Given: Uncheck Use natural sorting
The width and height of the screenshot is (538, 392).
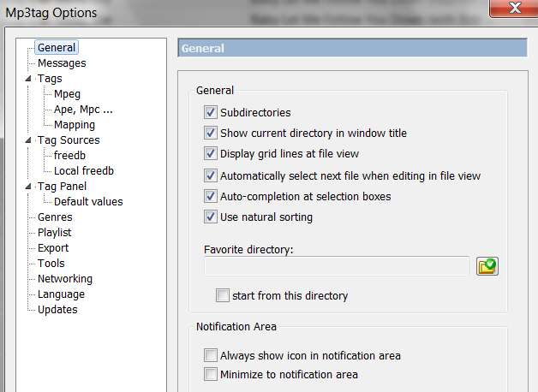Looking at the screenshot, I should coord(211,217).
